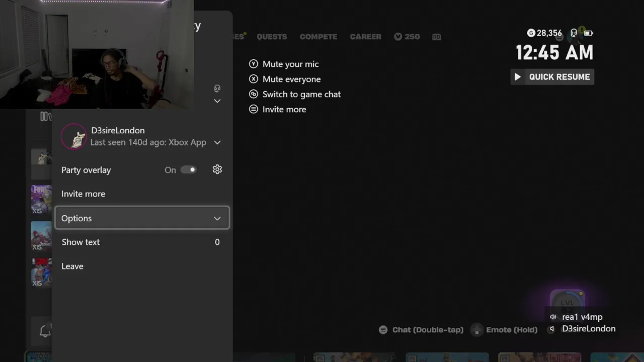Expand the Options dropdown
This screenshot has width=644, height=362.
[x=142, y=218]
